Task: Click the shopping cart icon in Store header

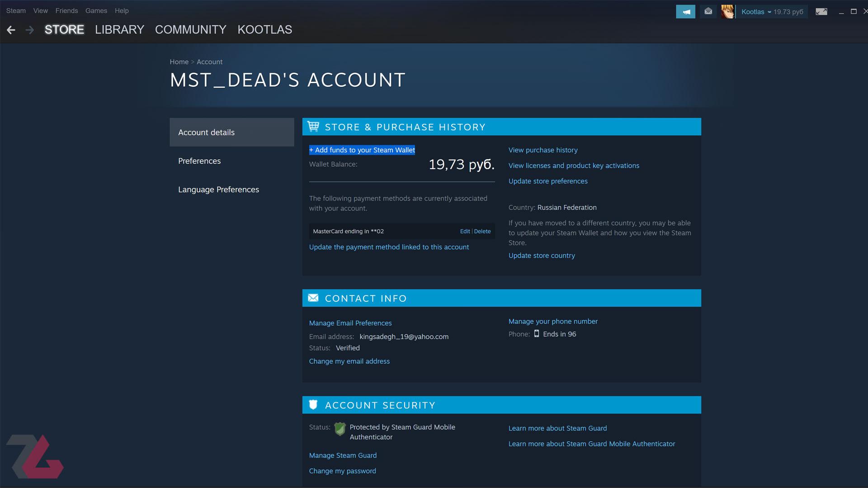Action: 313,127
